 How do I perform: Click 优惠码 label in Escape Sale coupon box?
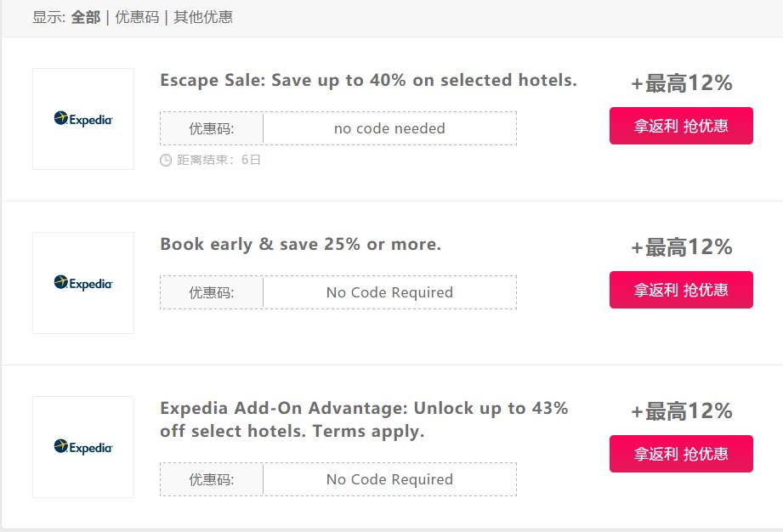212,128
